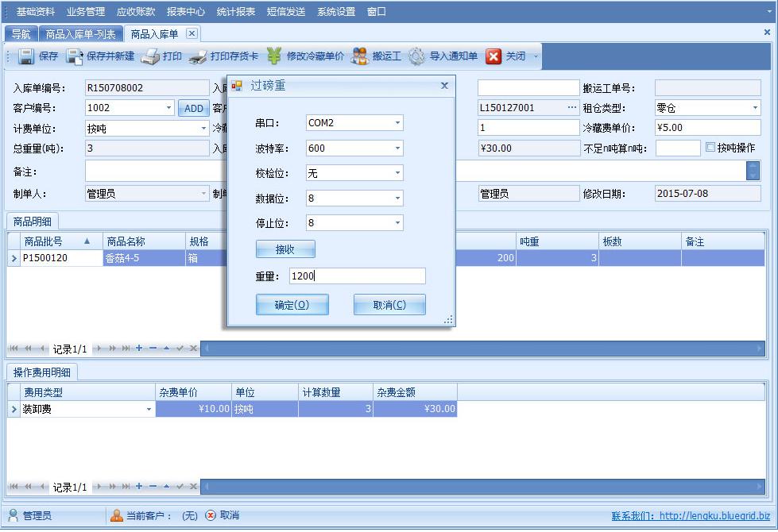Toggle the 按吨操作 checkbox
The width and height of the screenshot is (778, 532).
pos(710,148)
